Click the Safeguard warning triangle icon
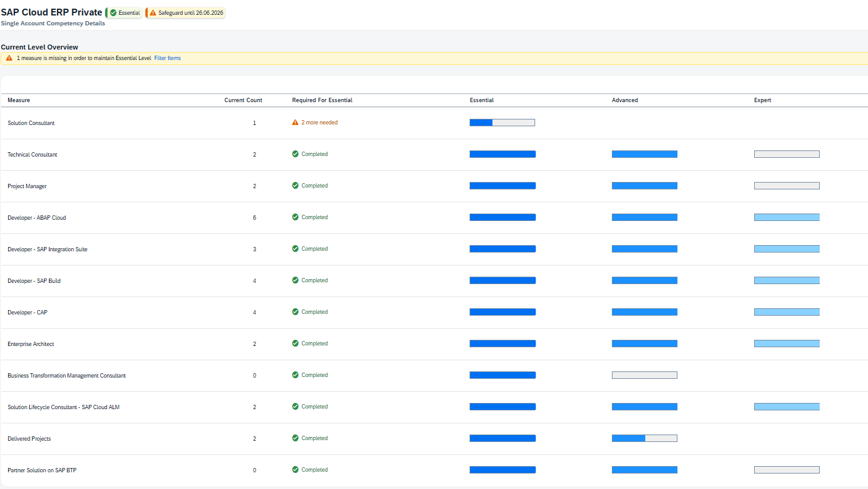Image resolution: width=868 pixels, height=489 pixels. [153, 13]
